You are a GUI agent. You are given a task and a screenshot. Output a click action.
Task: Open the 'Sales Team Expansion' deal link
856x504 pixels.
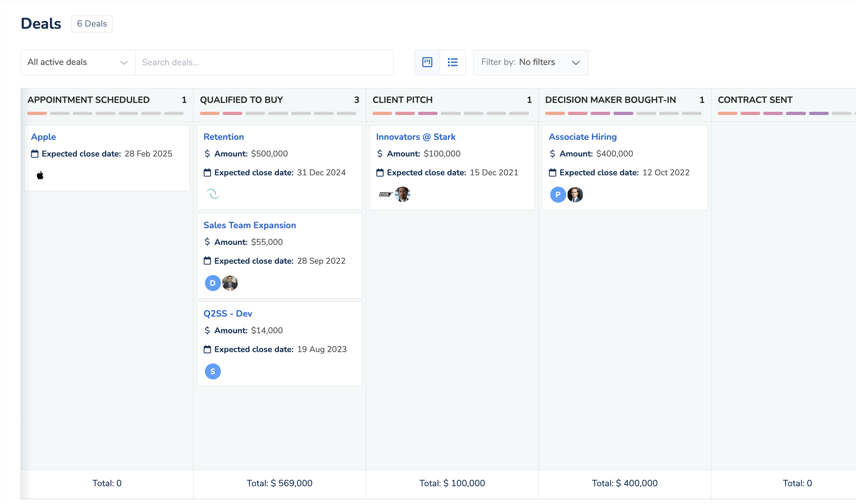[250, 225]
